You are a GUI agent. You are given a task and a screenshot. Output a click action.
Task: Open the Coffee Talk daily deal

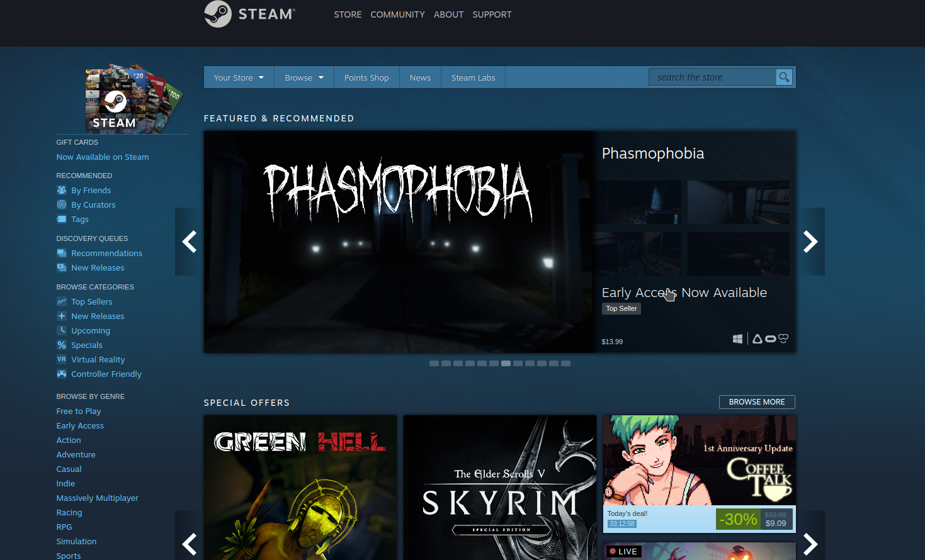(699, 474)
